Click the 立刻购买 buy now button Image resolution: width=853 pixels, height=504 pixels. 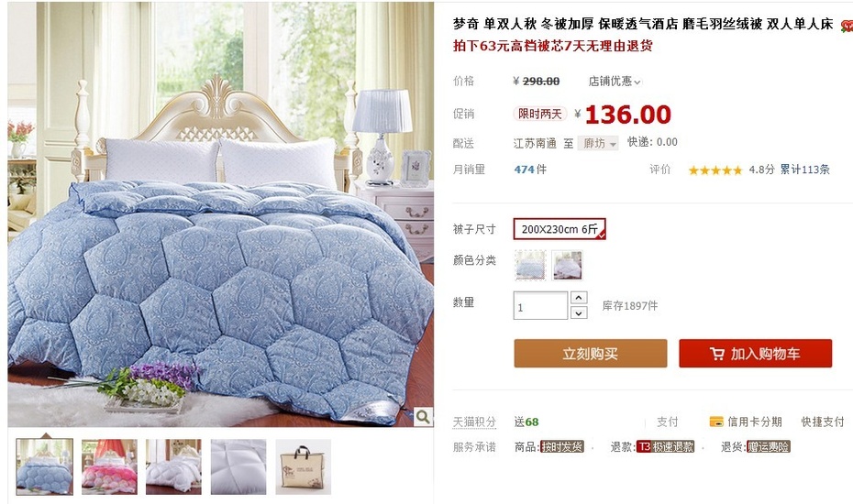pyautogui.click(x=591, y=354)
